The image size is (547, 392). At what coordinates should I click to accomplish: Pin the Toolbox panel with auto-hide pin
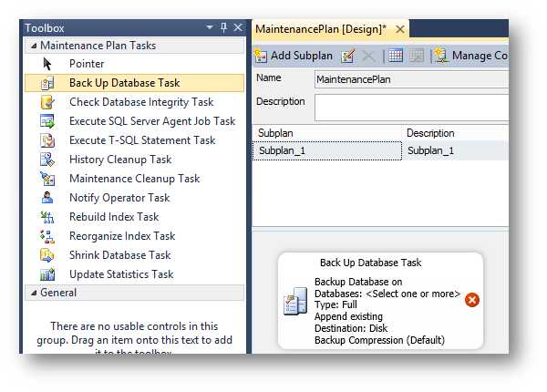click(x=223, y=27)
